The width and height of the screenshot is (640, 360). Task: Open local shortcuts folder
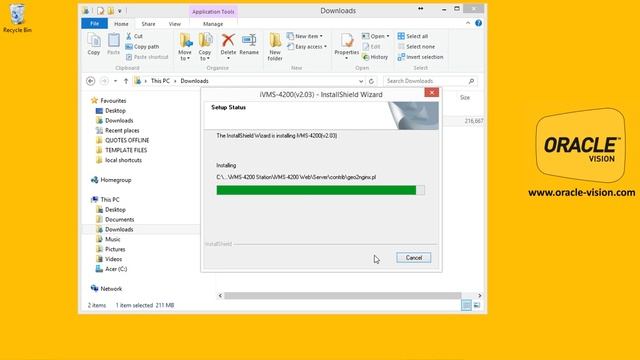[119, 160]
